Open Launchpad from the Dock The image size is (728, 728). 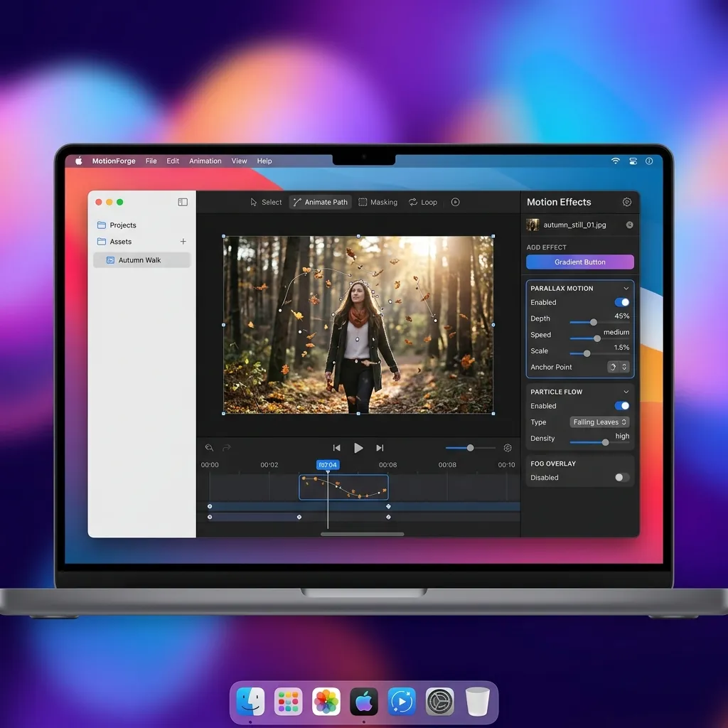coord(289,701)
